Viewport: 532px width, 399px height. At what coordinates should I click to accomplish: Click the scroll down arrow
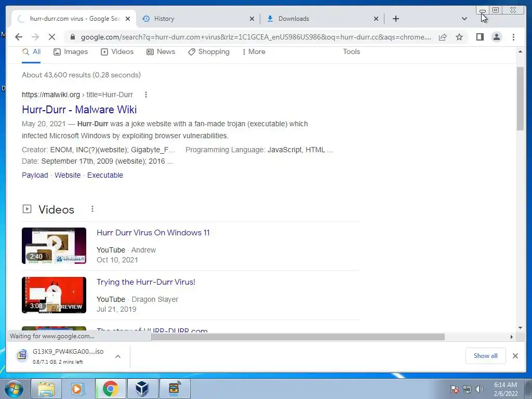pyautogui.click(x=520, y=328)
